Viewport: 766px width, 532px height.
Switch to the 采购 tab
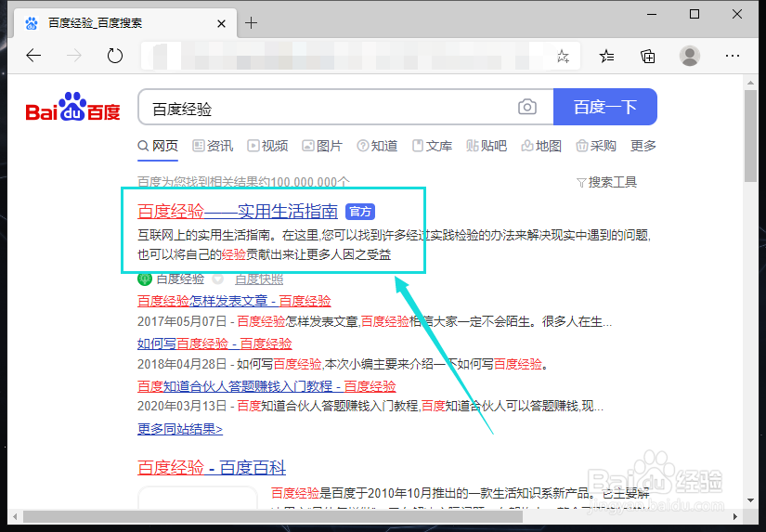[x=596, y=146]
